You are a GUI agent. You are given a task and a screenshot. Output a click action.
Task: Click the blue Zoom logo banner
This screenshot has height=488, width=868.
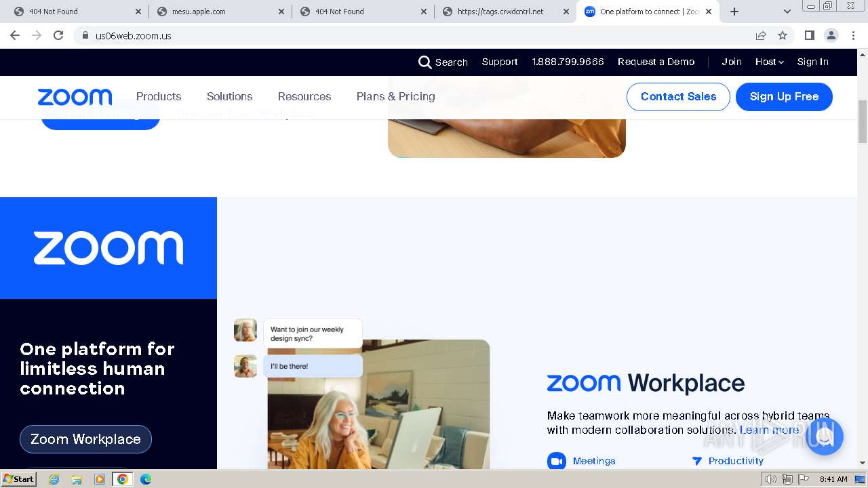[x=108, y=248]
